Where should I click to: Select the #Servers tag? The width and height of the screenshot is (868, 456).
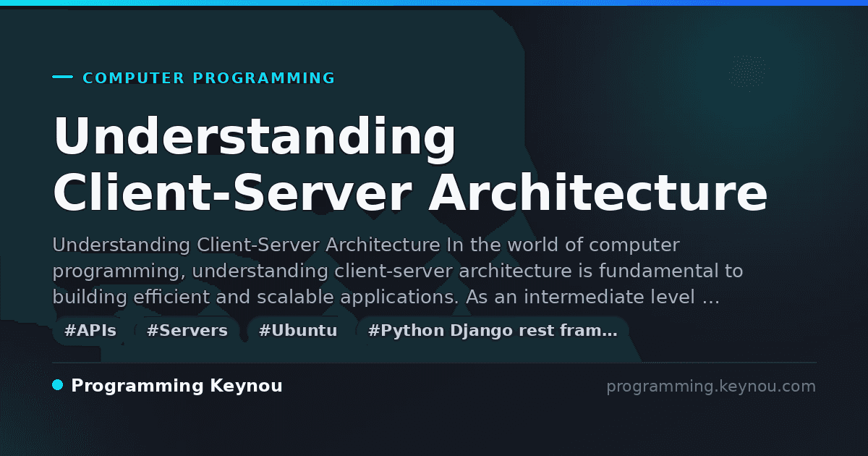187,331
